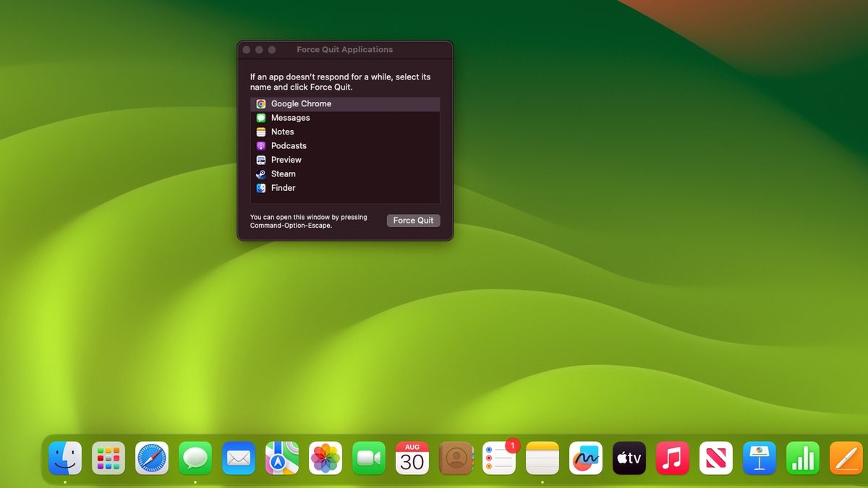Click the Force Quit button
868x488 pixels.
pos(413,221)
